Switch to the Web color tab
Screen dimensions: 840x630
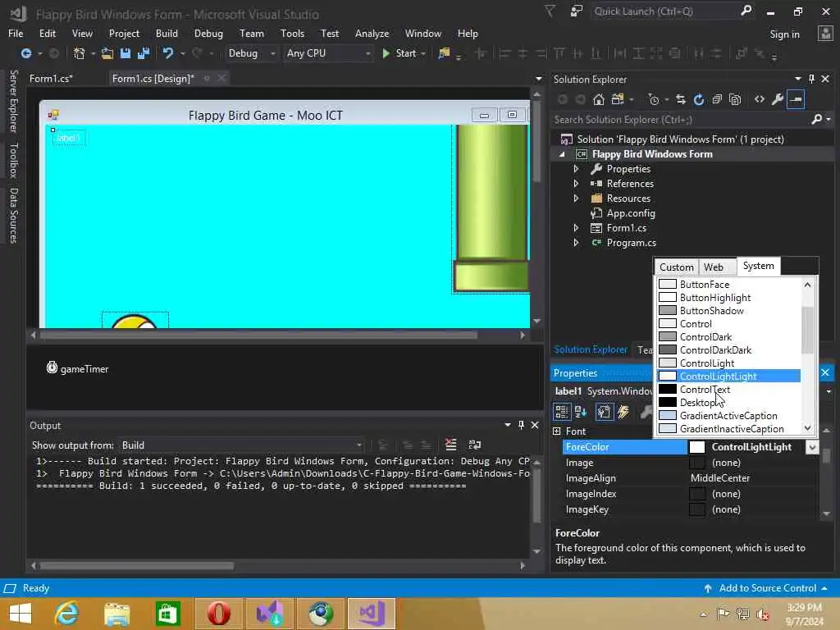pos(713,267)
